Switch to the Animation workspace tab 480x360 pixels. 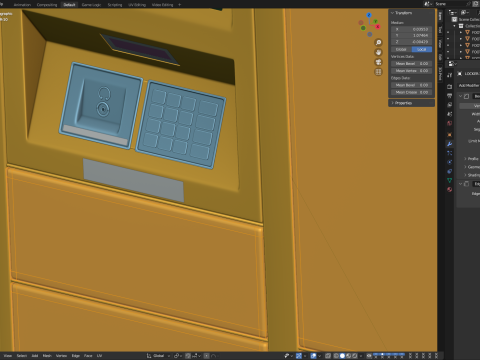(x=22, y=5)
